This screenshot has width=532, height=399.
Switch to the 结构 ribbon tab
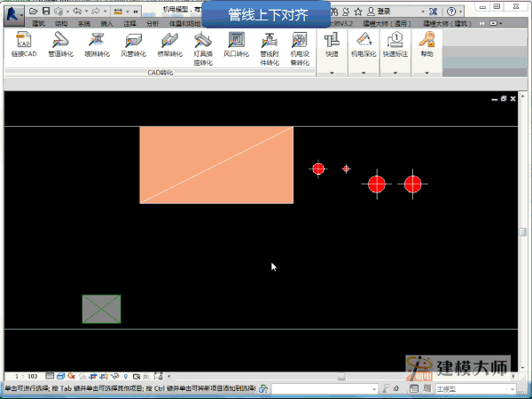click(x=61, y=23)
